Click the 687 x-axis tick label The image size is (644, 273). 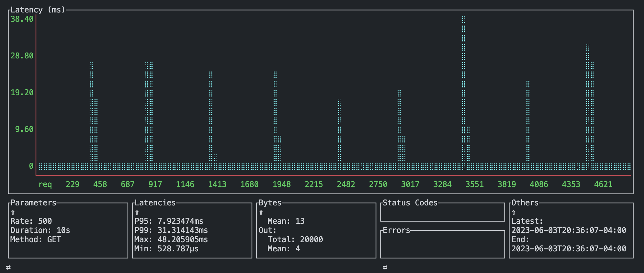click(x=128, y=184)
